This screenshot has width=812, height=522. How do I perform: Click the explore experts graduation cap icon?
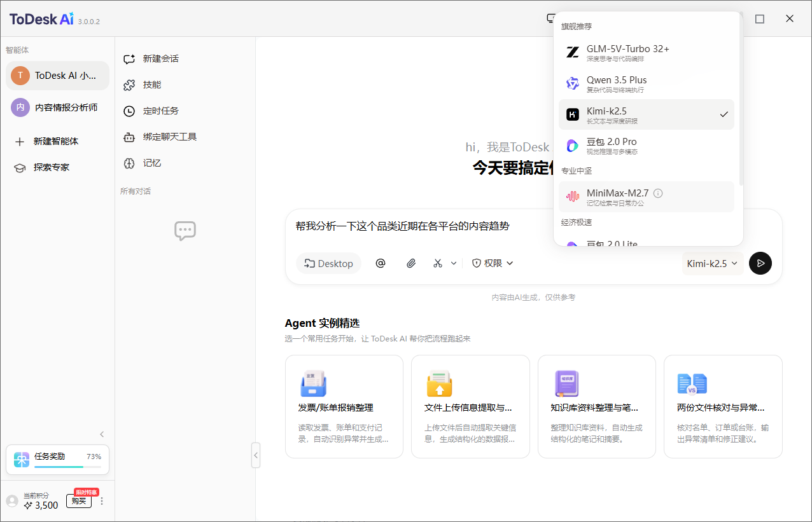click(x=20, y=167)
